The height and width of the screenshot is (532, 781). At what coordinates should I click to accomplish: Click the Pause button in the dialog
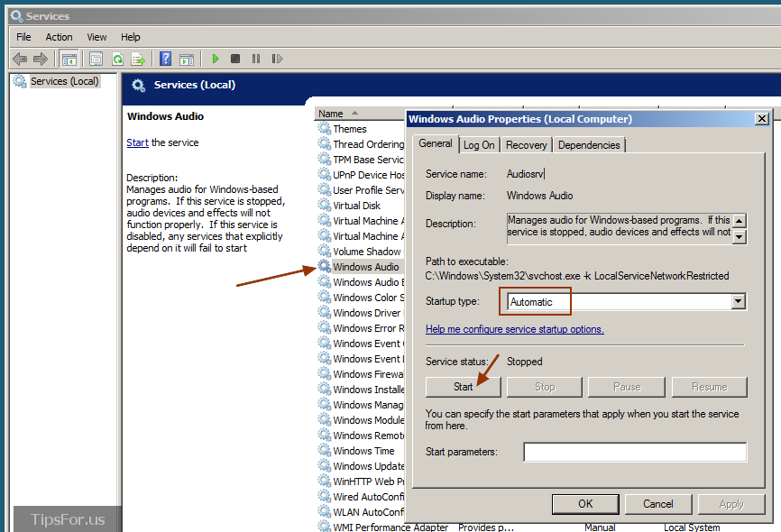coord(627,387)
